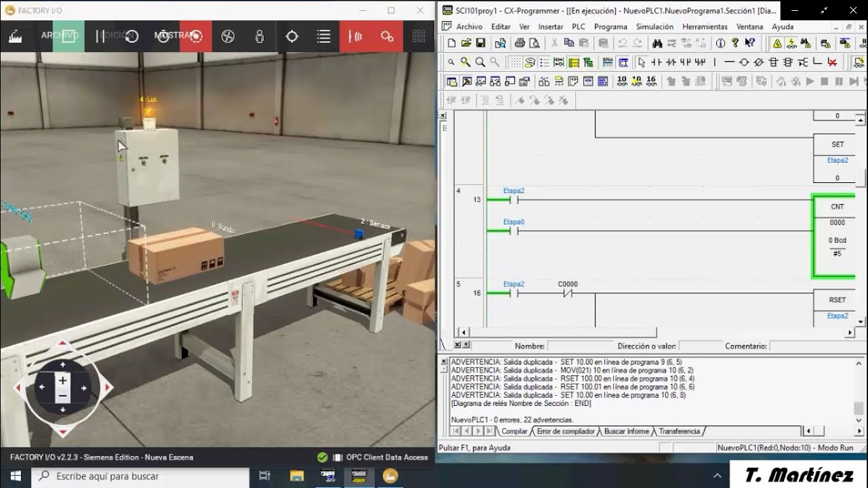Toggle the grid display in CX-Programmer toolbar

[x=515, y=62]
